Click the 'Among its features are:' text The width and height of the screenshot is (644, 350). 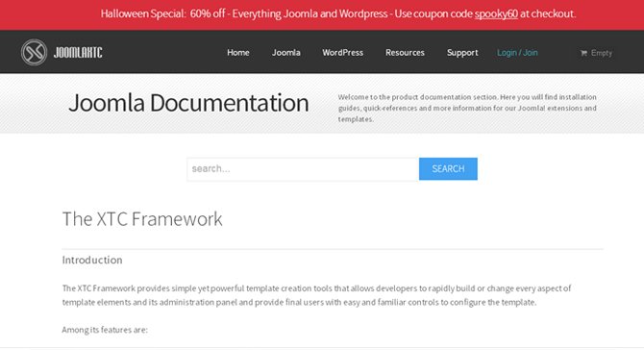pyautogui.click(x=105, y=330)
